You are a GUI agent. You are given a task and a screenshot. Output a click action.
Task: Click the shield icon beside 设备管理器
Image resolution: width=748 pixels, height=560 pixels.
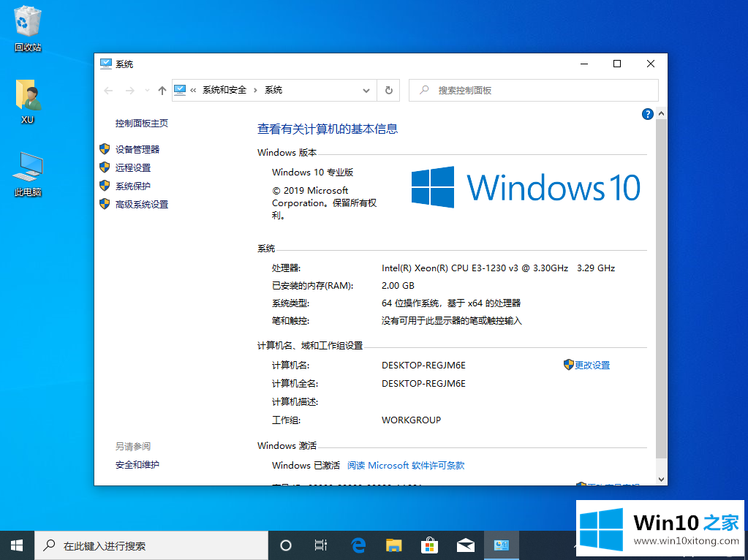(x=105, y=149)
